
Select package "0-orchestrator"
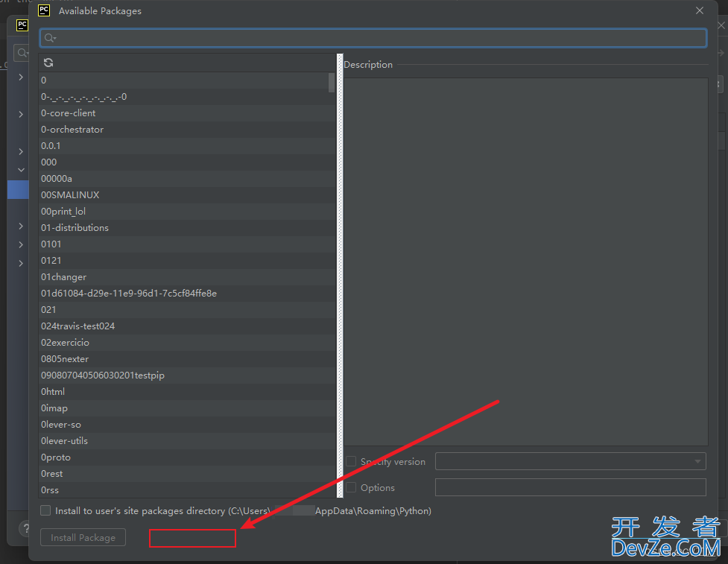pyautogui.click(x=186, y=130)
